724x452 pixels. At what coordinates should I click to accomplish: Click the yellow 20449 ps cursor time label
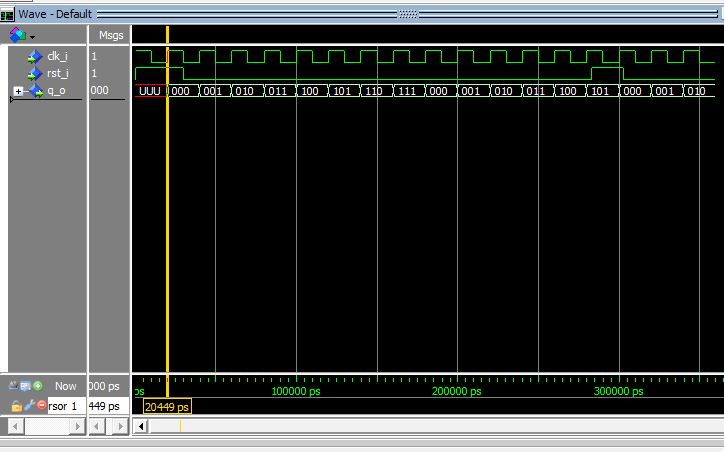click(167, 407)
